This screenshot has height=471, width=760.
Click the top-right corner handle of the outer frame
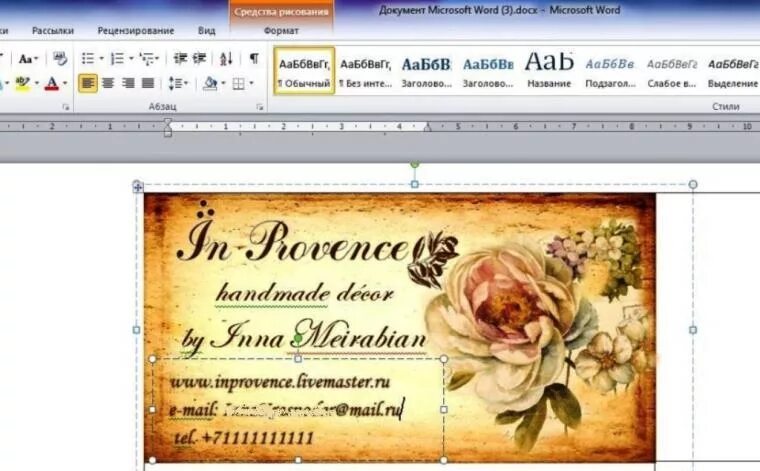[693, 184]
